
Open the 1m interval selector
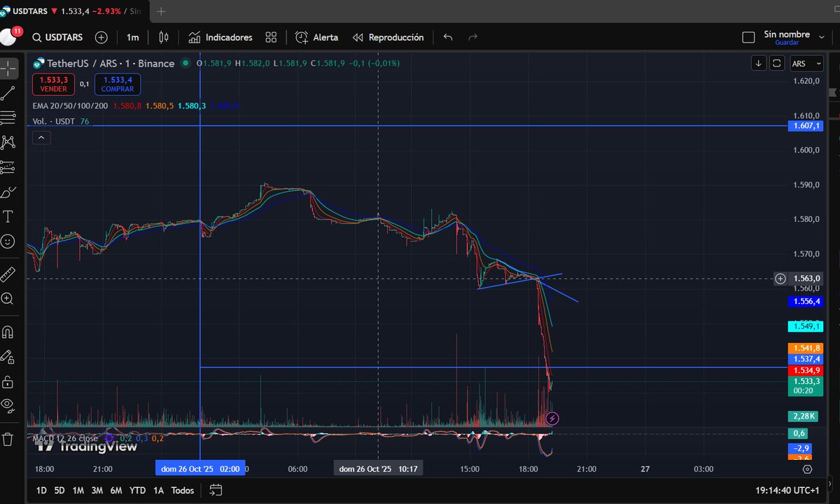[132, 37]
